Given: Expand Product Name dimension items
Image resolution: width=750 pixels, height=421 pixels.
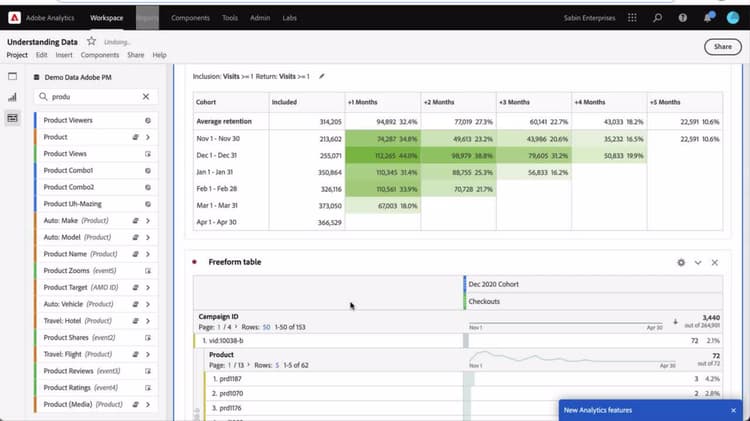Looking at the screenshot, I should [148, 255].
